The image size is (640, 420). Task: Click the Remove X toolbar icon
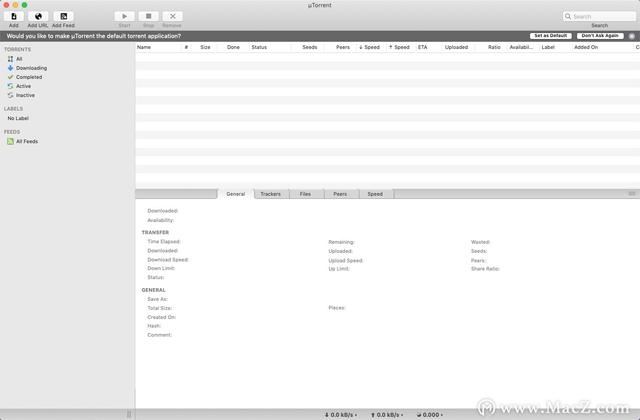[x=173, y=16]
